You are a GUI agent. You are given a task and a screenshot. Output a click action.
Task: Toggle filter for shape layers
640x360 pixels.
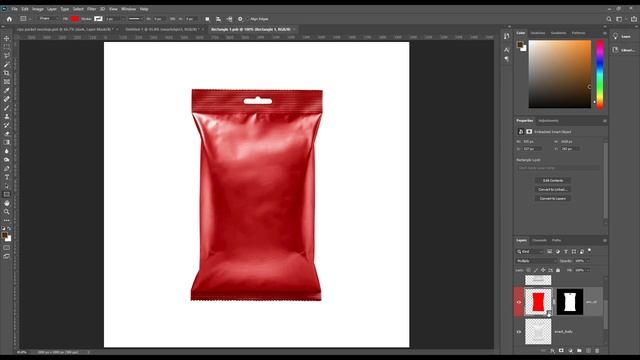click(x=574, y=251)
